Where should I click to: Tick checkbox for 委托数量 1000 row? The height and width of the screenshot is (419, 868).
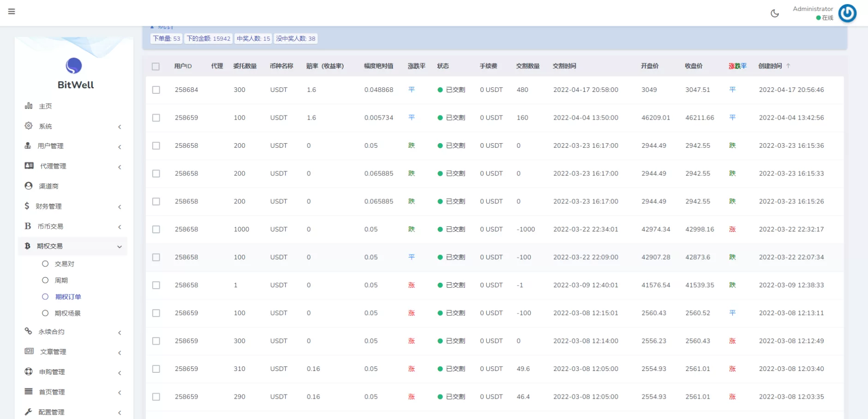[156, 230]
